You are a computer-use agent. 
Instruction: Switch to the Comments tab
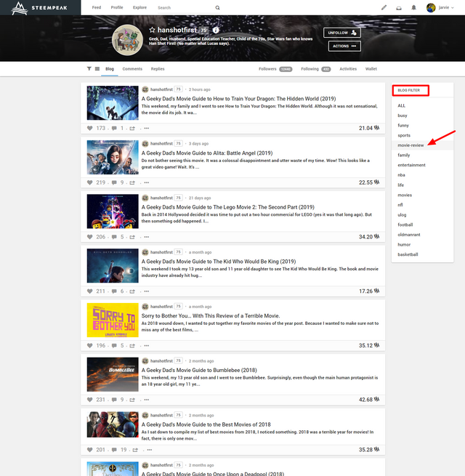[132, 69]
